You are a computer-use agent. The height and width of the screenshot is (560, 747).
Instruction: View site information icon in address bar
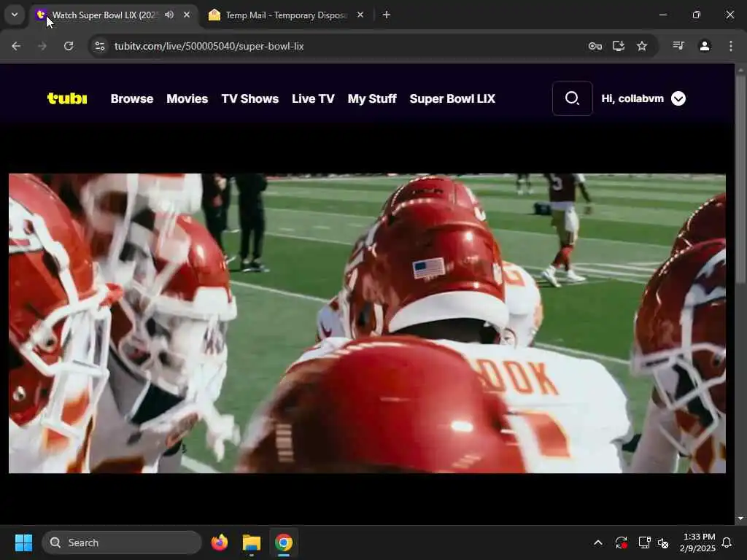pyautogui.click(x=99, y=46)
